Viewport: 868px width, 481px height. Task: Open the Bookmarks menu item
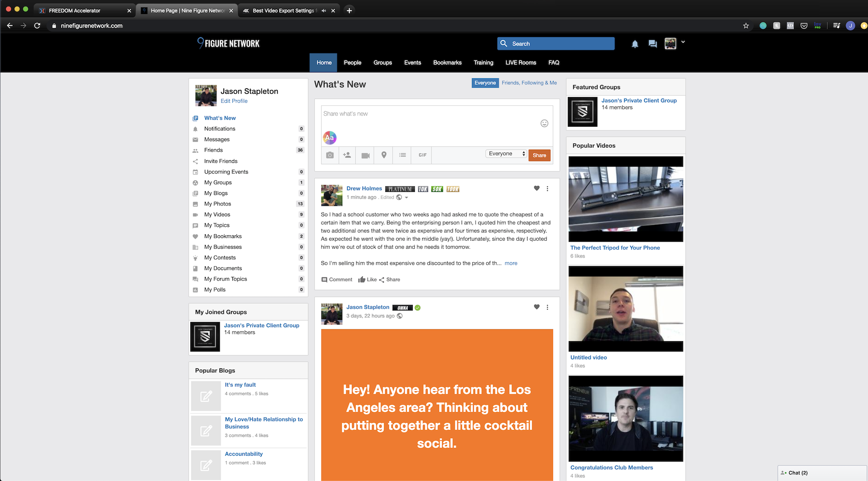[x=447, y=62]
